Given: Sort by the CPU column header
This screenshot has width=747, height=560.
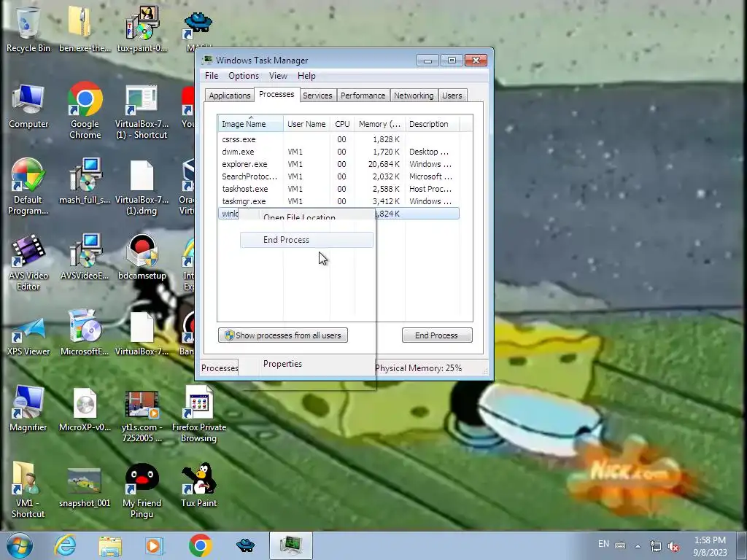Looking at the screenshot, I should (x=342, y=124).
